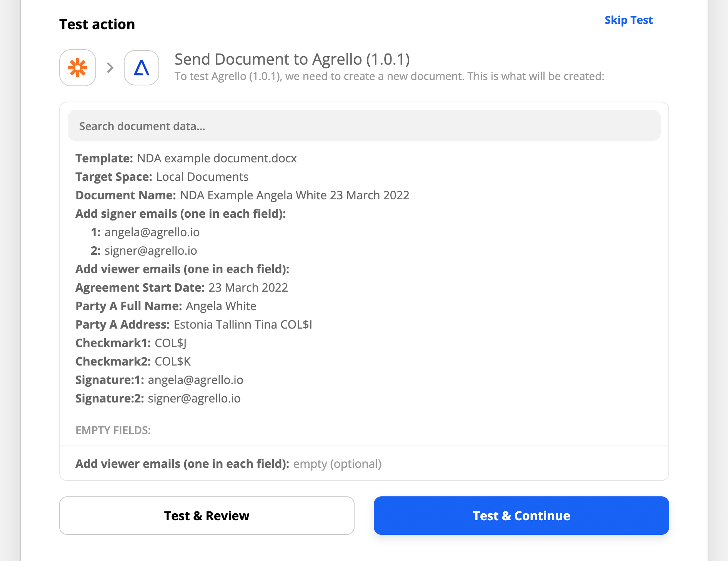Image resolution: width=728 pixels, height=561 pixels.
Task: Click the Checkmark2 COL$K row
Action: [133, 362]
